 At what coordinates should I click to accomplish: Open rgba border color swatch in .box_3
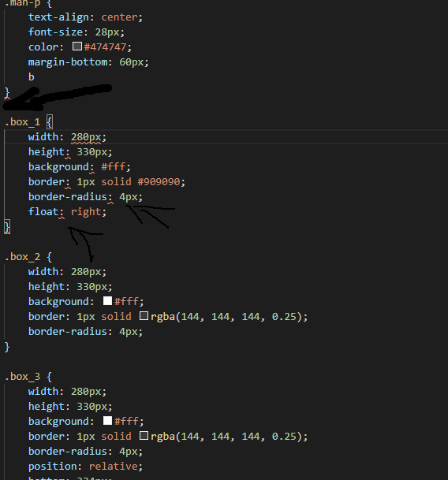tap(144, 435)
